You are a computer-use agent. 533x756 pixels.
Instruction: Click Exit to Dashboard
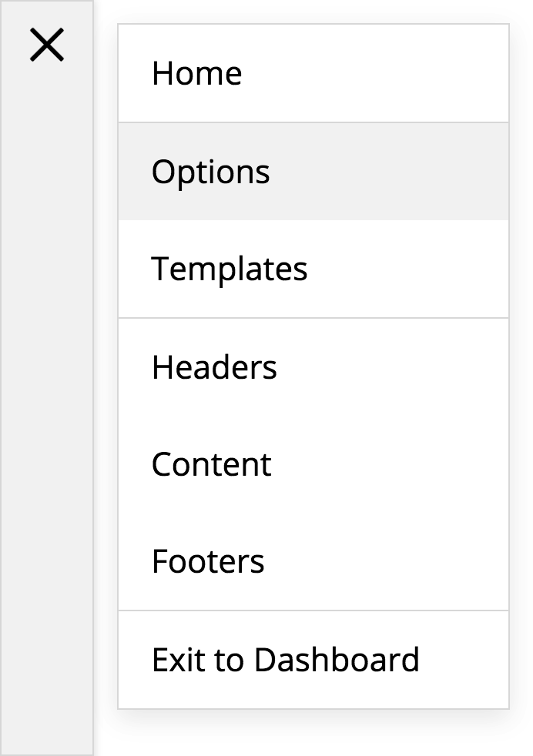tap(286, 660)
